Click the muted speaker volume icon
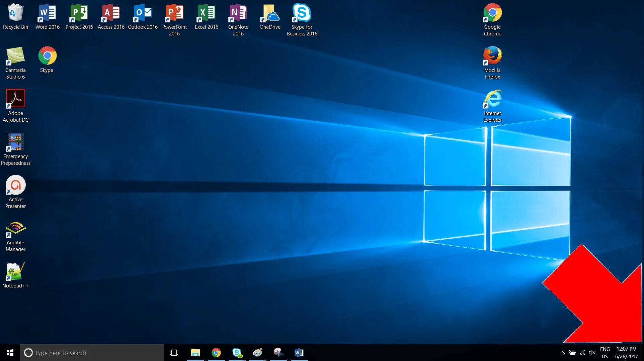Image resolution: width=644 pixels, height=361 pixels. tap(592, 353)
